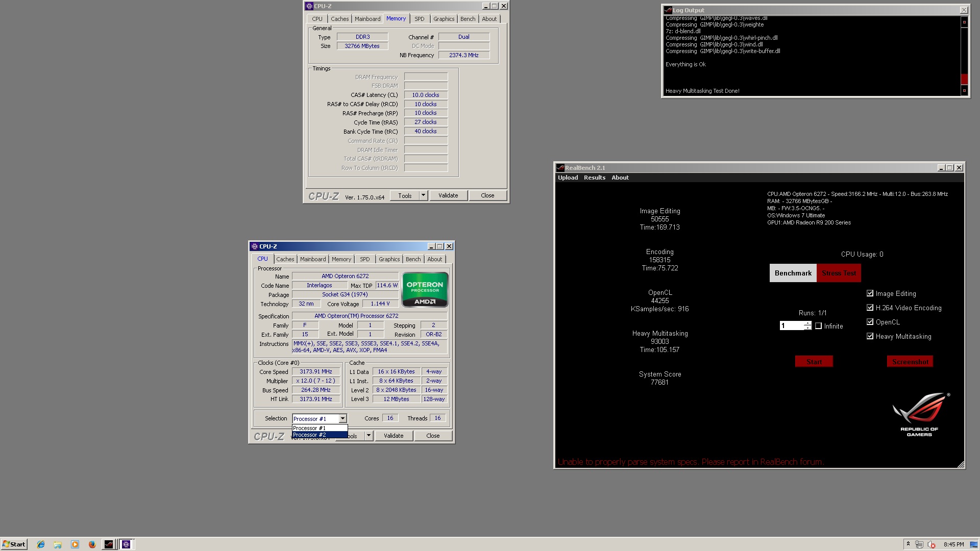
Task: Uncheck H.264 Video Encoding checkbox
Action: (x=870, y=308)
